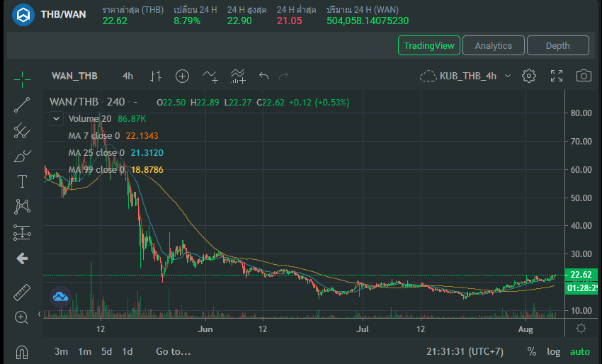Screen dimensions: 602x364
Task: Switch to the TradingView tab
Action: (429, 45)
